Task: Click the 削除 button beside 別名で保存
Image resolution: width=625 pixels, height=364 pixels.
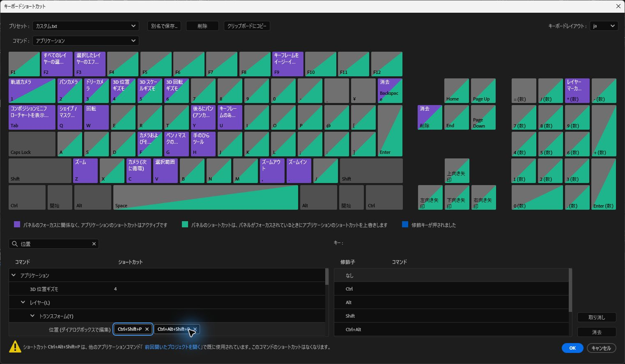Action: (x=202, y=26)
